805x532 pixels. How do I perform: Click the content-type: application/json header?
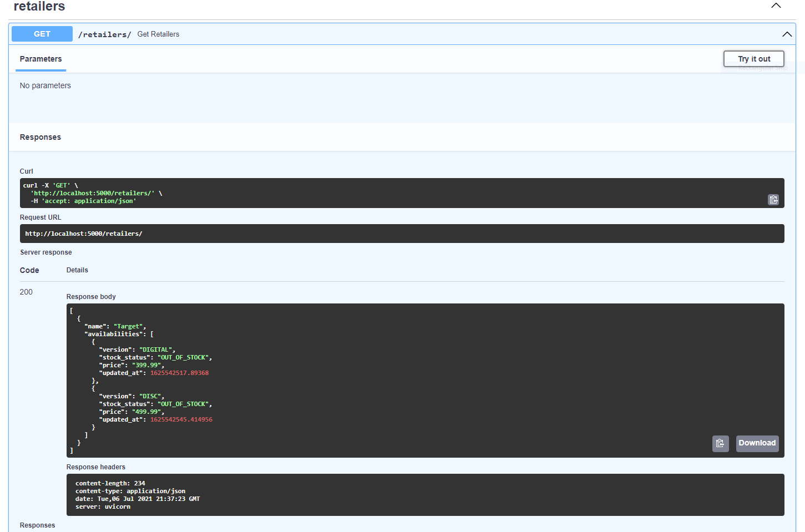point(130,491)
